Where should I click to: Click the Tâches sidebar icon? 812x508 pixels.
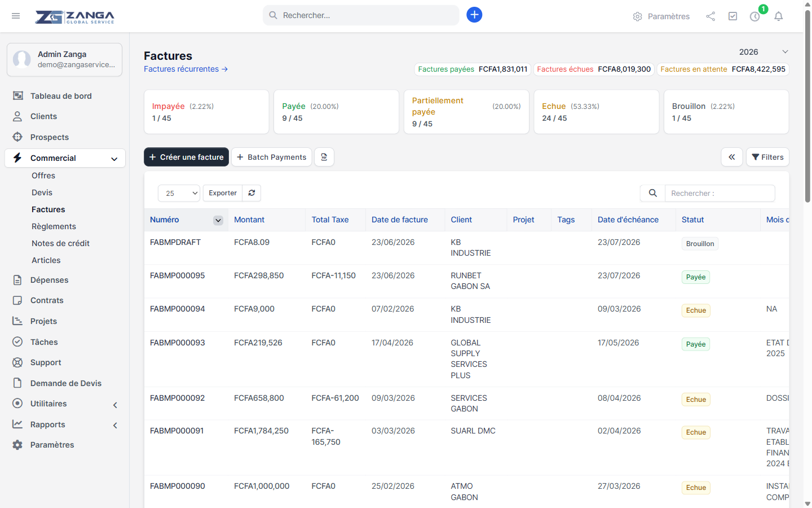point(17,341)
